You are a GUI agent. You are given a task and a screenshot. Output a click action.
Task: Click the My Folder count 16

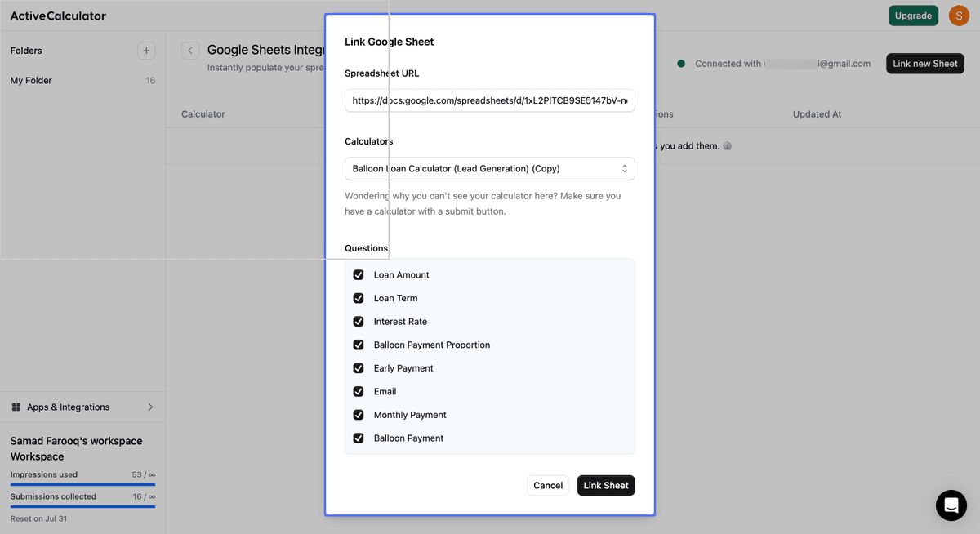pyautogui.click(x=150, y=81)
